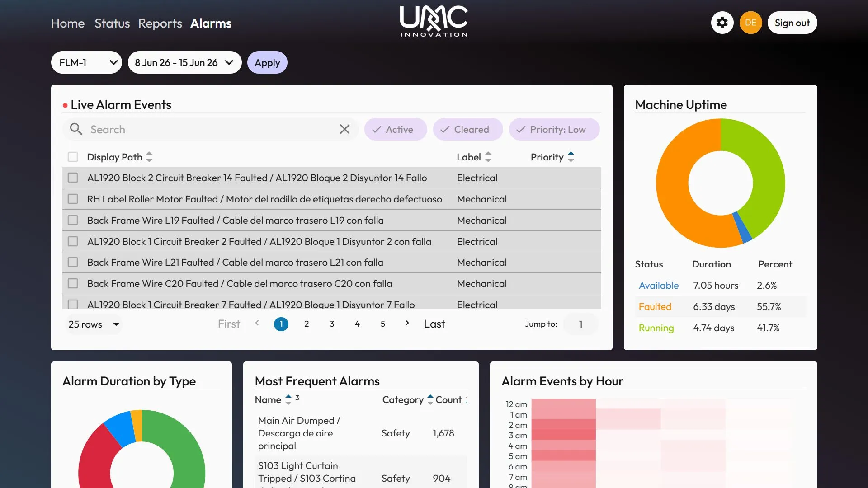This screenshot has width=868, height=488.
Task: Check the Back Frame Wire L21 row
Action: click(x=73, y=262)
